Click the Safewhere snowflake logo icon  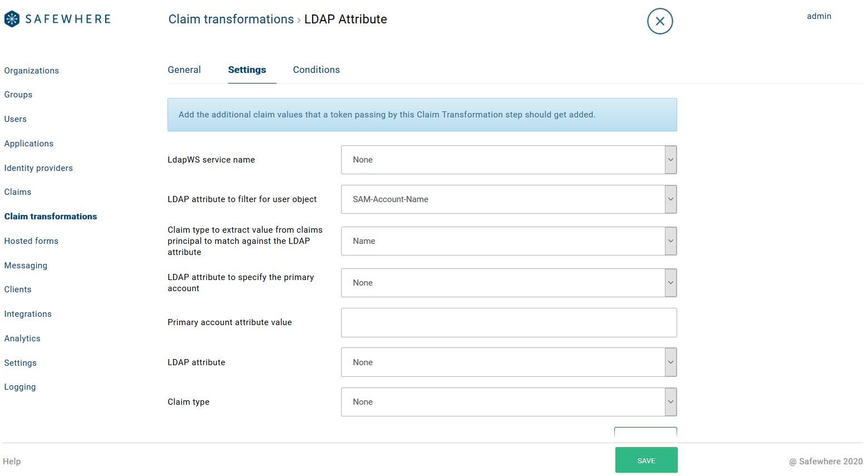(12, 19)
